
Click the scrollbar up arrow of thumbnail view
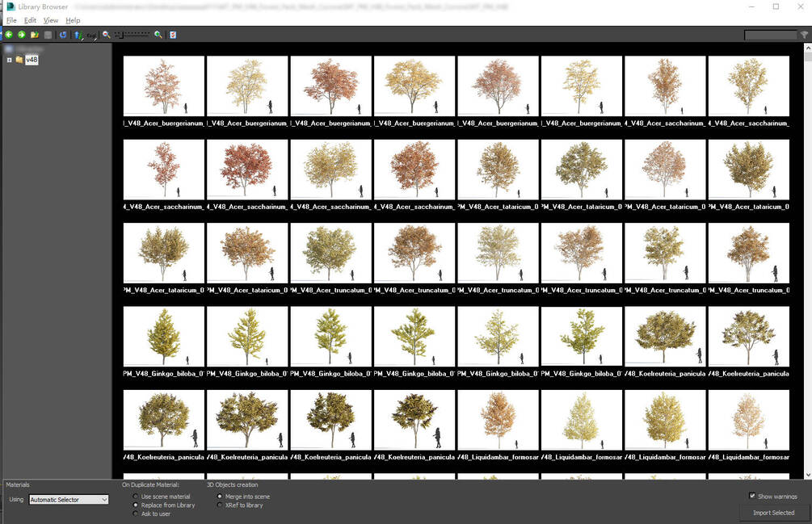click(808, 48)
